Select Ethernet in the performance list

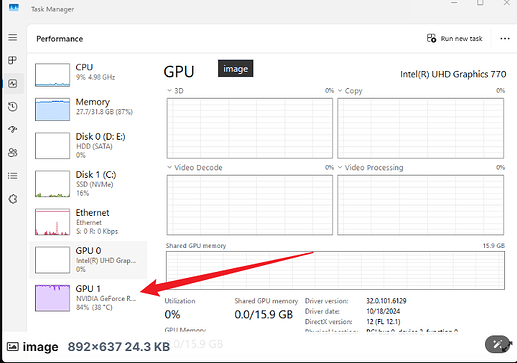[x=88, y=222]
